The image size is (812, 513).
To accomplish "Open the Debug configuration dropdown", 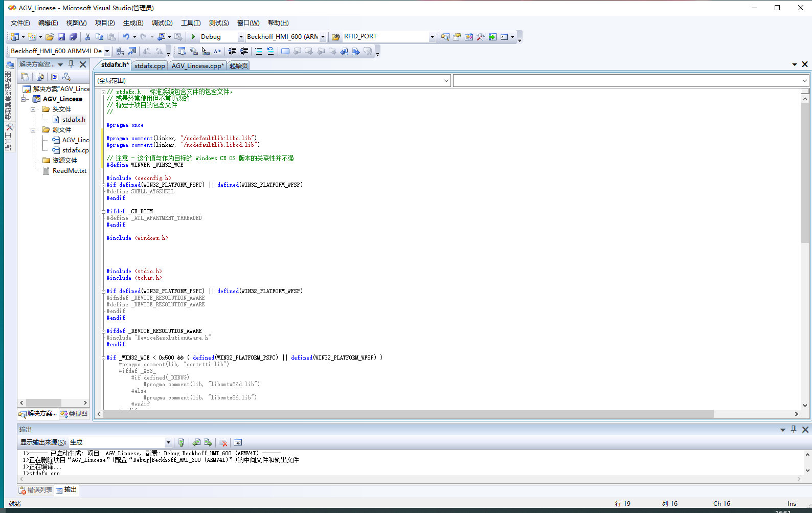I will pos(241,37).
